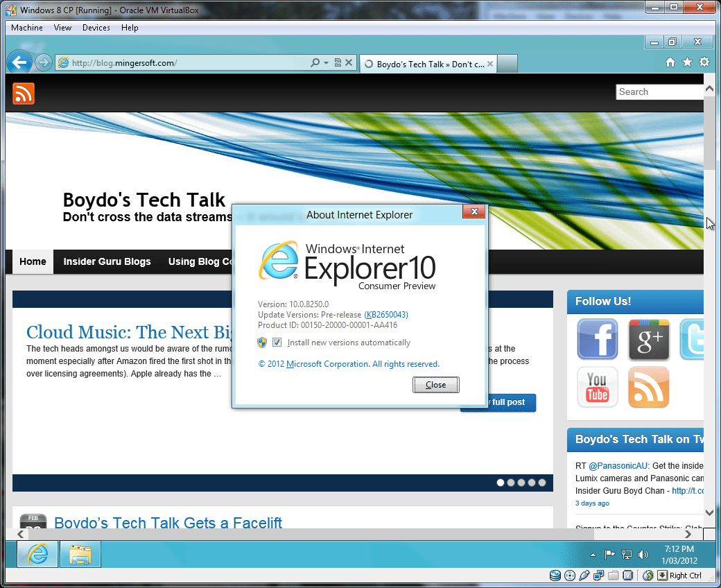This screenshot has width=721, height=588.
Task: Open the address bar dropdown arrow
Action: coord(326,62)
